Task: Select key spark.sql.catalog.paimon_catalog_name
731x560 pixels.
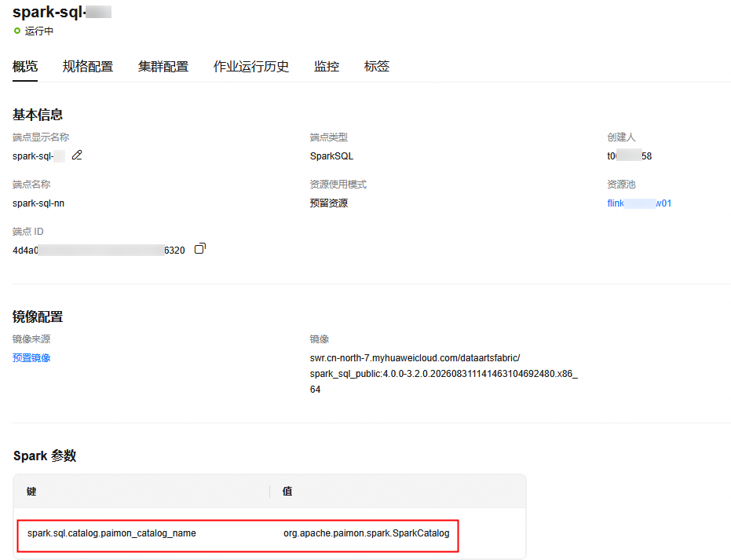Action: (111, 533)
